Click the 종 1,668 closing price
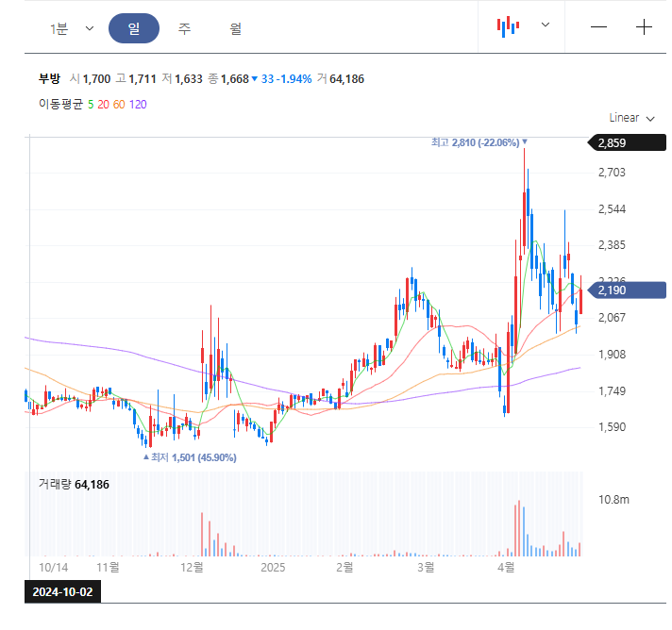This screenshot has height=630, width=672. (228, 79)
